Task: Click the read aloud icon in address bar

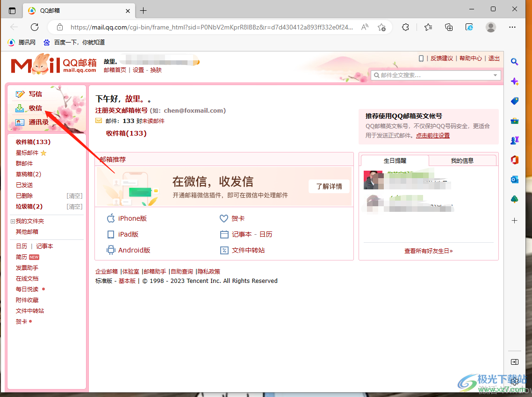Action: pos(365,27)
